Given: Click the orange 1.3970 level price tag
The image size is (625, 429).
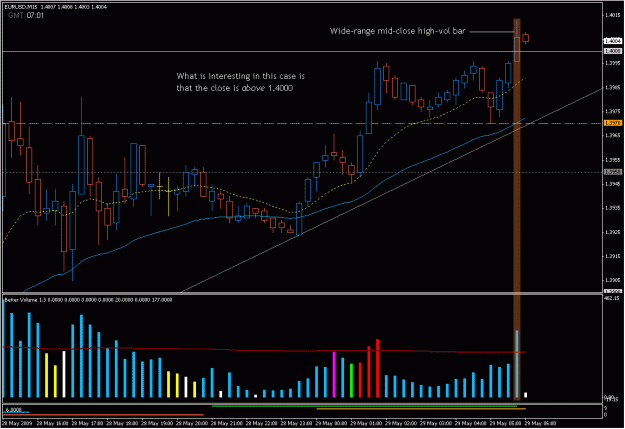Looking at the screenshot, I should coord(613,123).
